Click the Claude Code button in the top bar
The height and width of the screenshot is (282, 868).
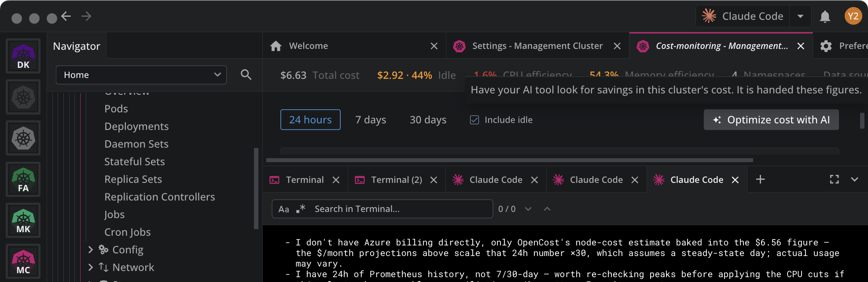tap(743, 16)
